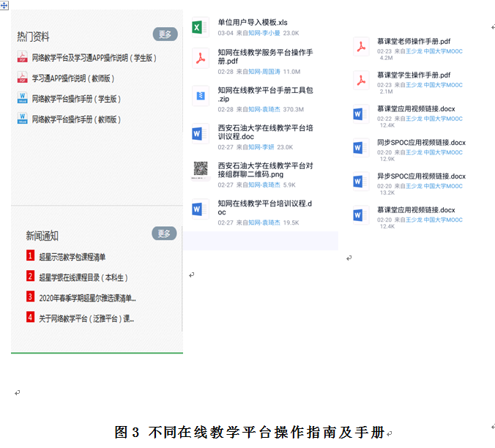Screen dimensions: 495x448
Task: Click the Word icon for 知网在线教学平台培训议程
Action: point(199,209)
